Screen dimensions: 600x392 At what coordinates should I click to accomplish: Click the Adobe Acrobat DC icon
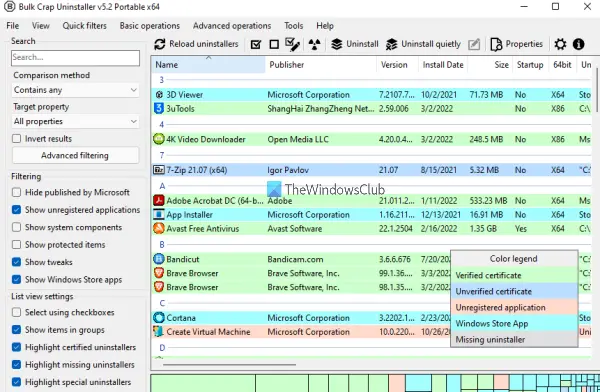(x=159, y=201)
